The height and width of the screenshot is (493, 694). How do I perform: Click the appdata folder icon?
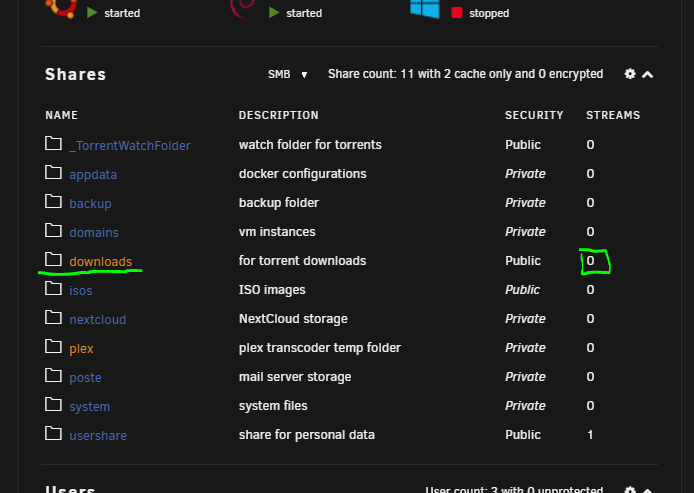click(x=54, y=173)
